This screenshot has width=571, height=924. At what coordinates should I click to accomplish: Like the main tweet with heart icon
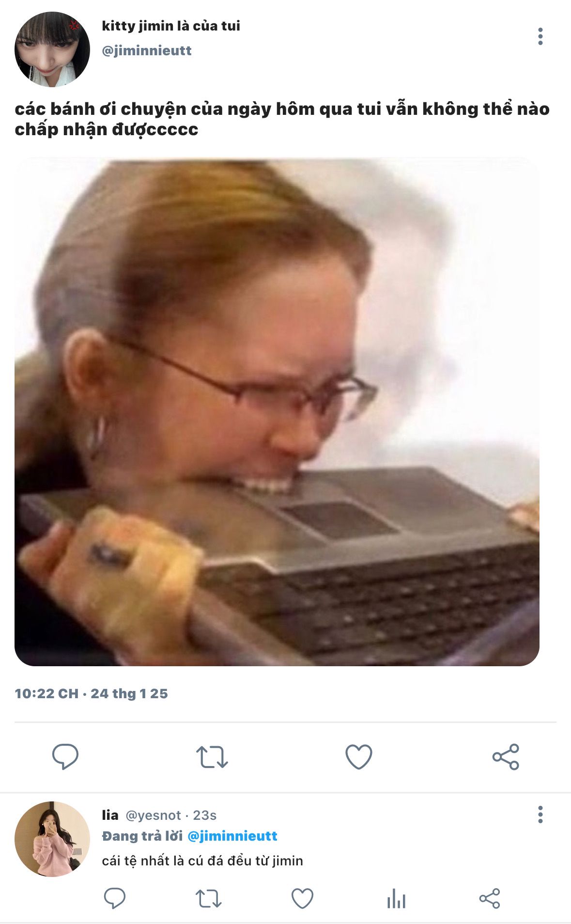359,757
